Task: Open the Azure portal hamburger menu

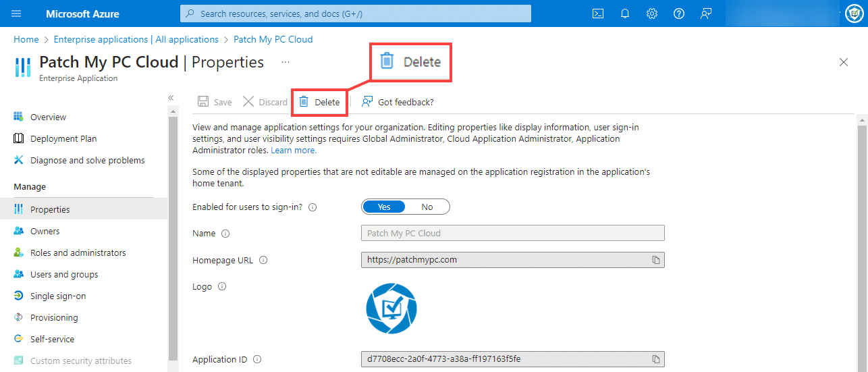Action: 17,14
